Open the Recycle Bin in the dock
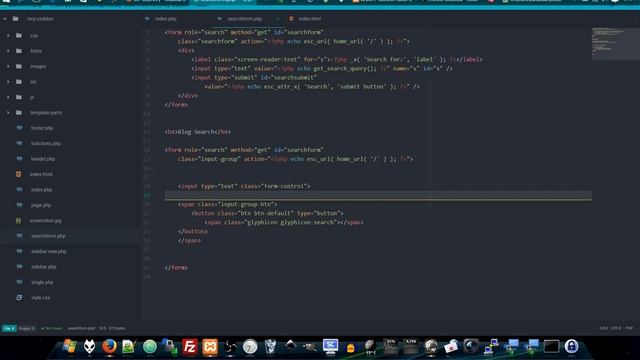 click(270, 347)
